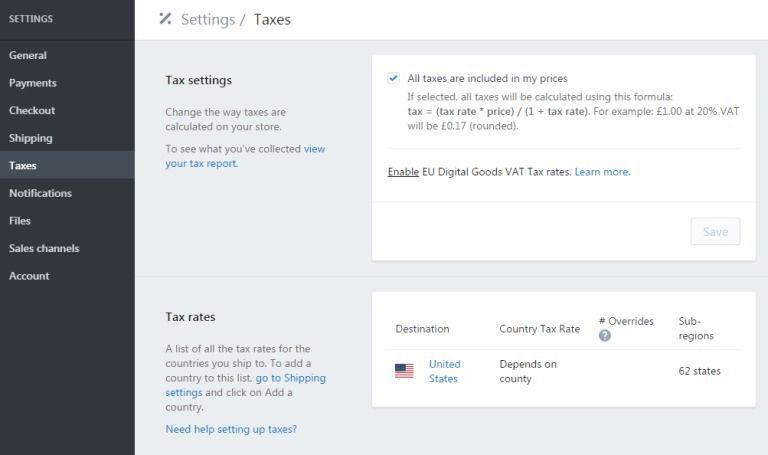Screen dimensions: 768x455
Task: Click the Overrides help question mark icon
Action: (605, 335)
